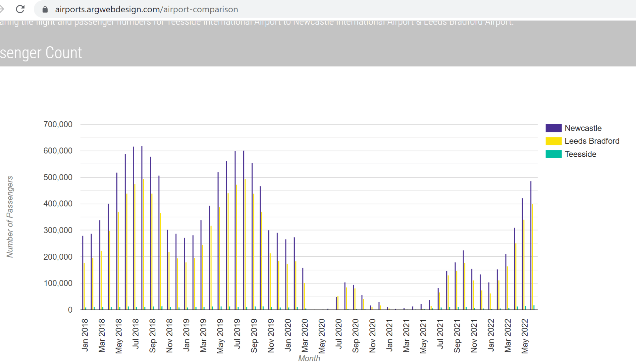Viewport: 636px width, 364px height.
Task: Click the purple Newcastle legend swatch
Action: tap(553, 128)
